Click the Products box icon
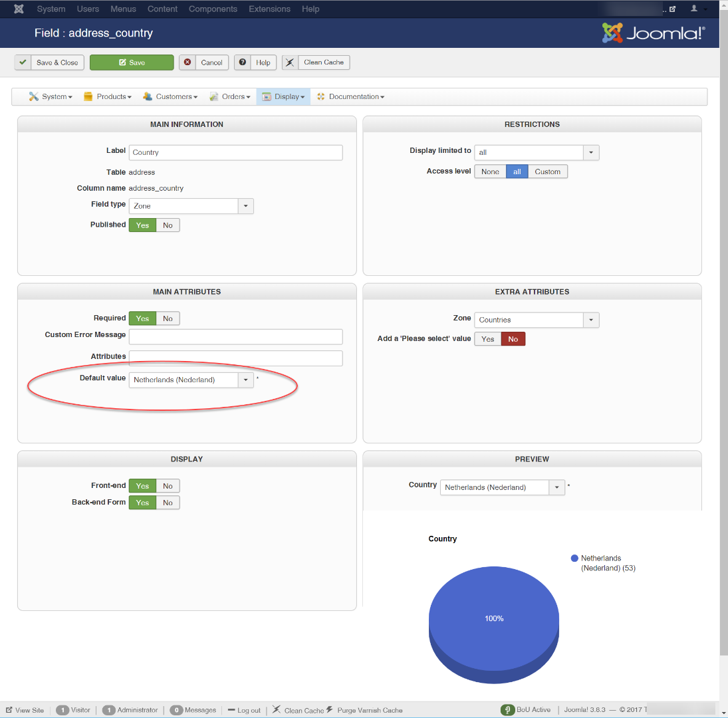 pyautogui.click(x=88, y=96)
